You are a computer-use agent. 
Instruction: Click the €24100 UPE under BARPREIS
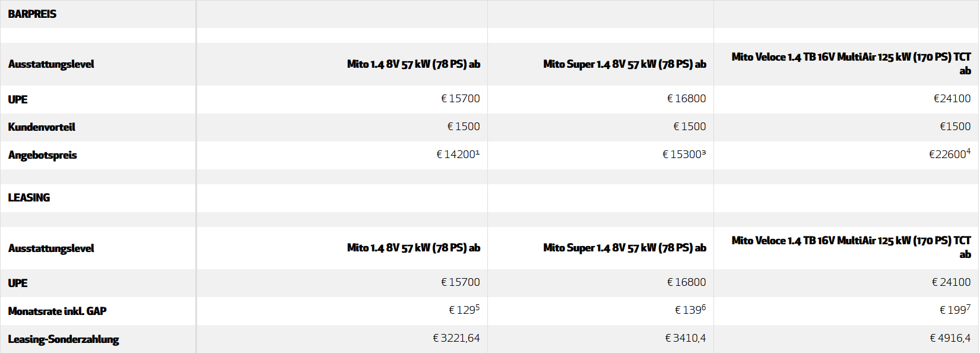tap(952, 99)
